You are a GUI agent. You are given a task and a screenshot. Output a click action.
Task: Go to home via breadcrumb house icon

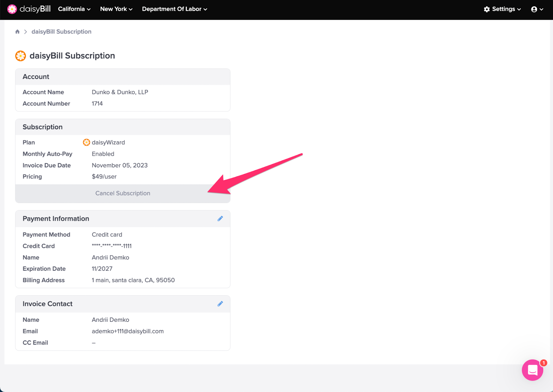[17, 31]
